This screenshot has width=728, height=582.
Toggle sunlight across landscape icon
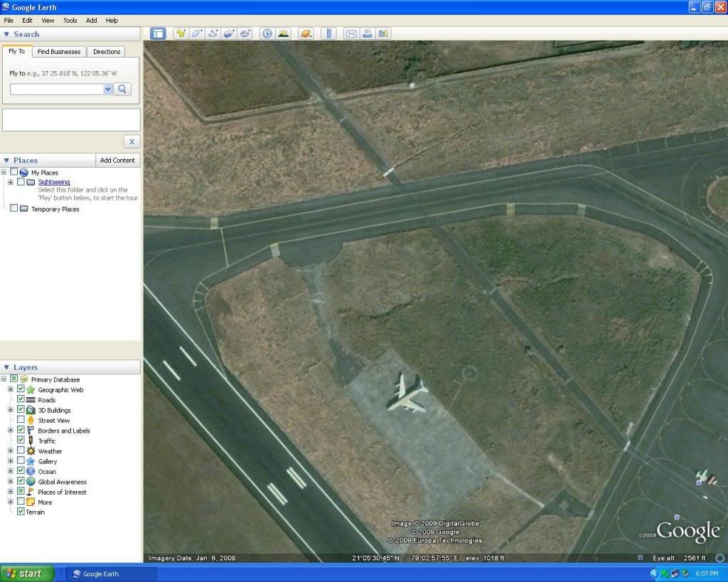283,33
